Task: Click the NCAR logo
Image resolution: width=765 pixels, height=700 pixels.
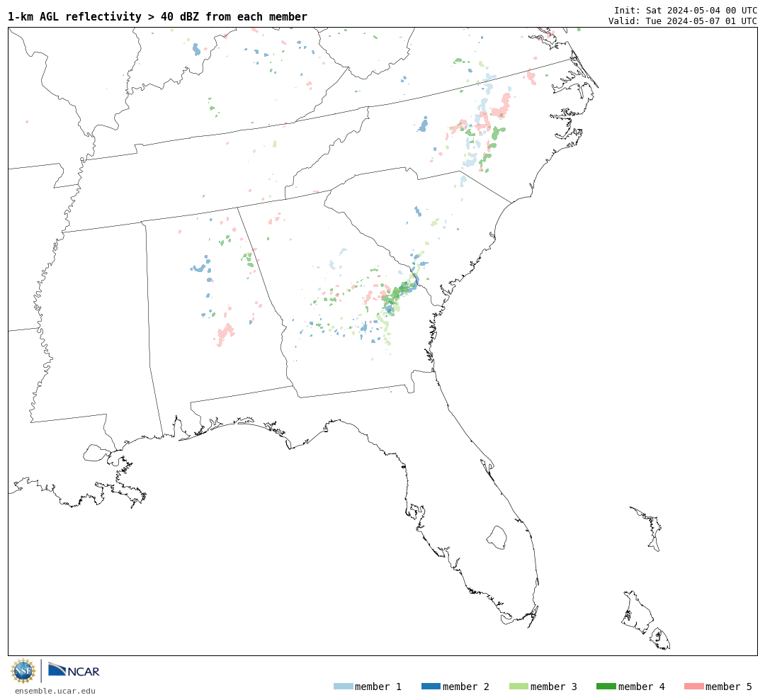Action: click(74, 670)
